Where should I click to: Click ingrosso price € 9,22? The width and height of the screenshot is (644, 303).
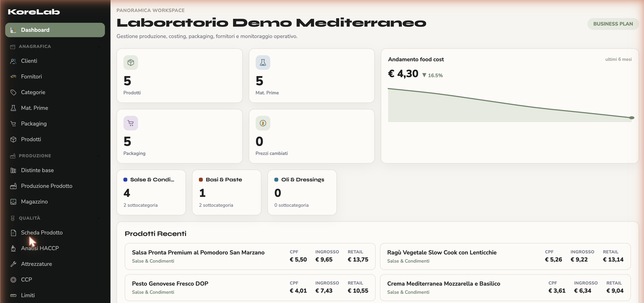579,260
